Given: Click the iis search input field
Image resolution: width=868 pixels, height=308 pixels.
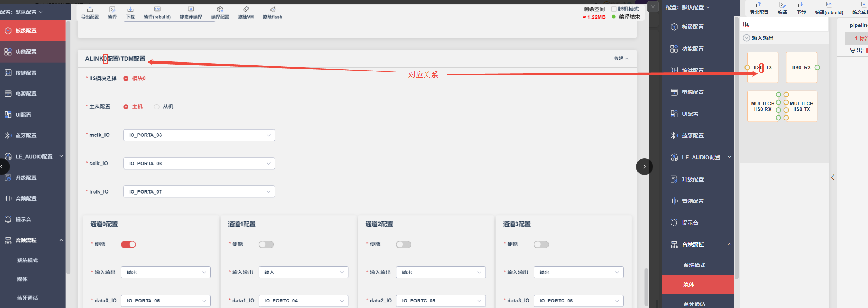Looking at the screenshot, I should click(784, 25).
